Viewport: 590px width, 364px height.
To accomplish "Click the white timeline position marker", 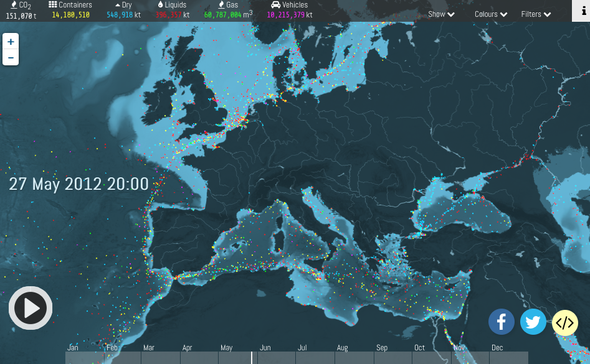I will pyautogui.click(x=252, y=357).
